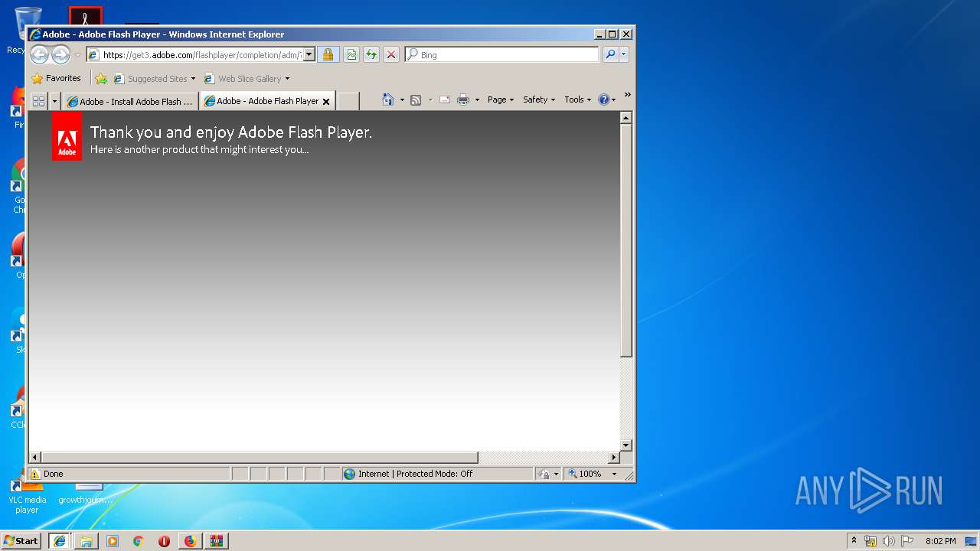The width and height of the screenshot is (980, 551).
Task: Show hidden tray icons arrow
Action: 854,540
